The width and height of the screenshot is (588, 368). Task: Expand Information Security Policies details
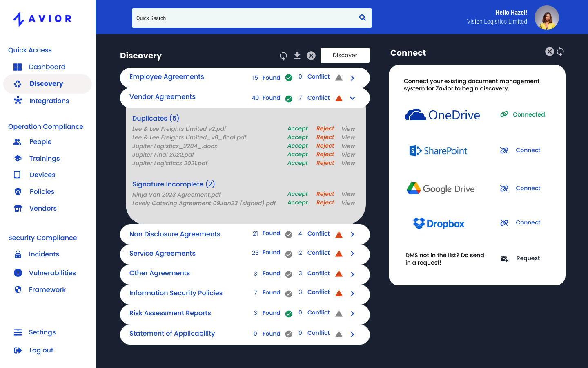tap(352, 293)
